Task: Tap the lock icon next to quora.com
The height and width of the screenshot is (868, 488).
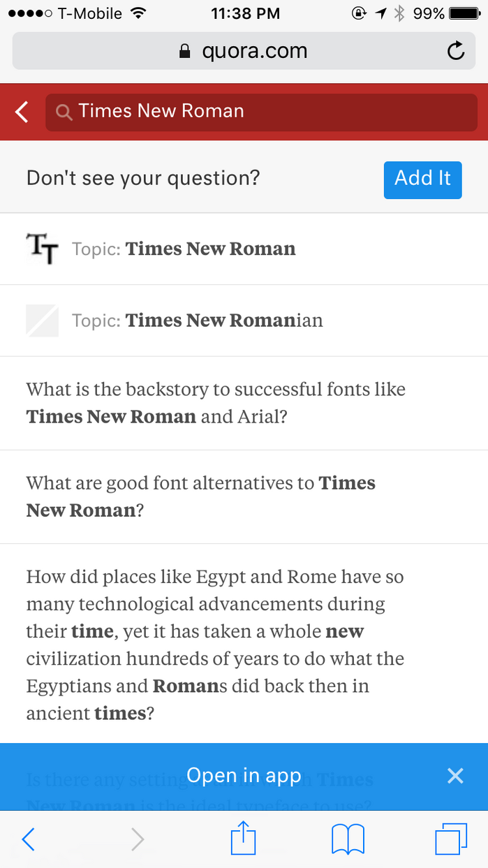Action: [x=185, y=50]
